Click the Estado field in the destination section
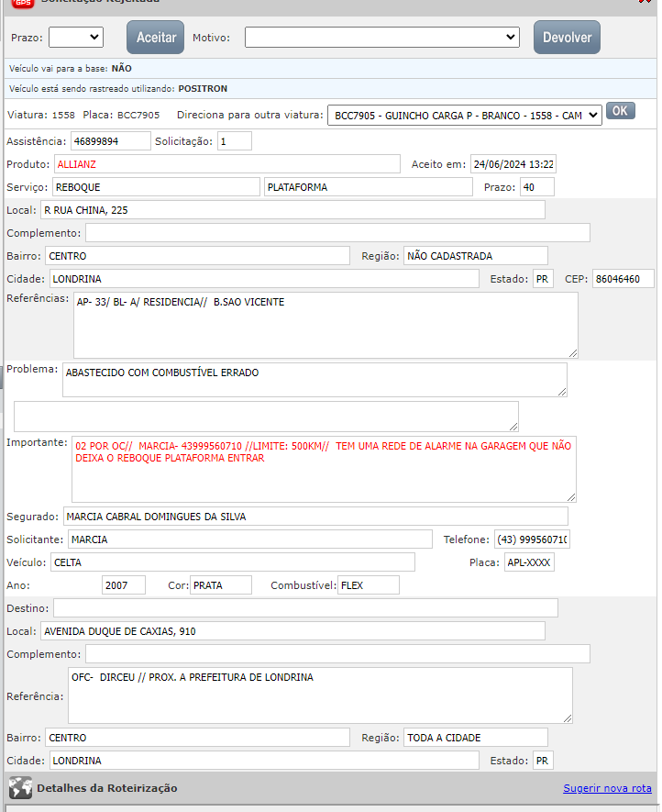 coord(543,761)
